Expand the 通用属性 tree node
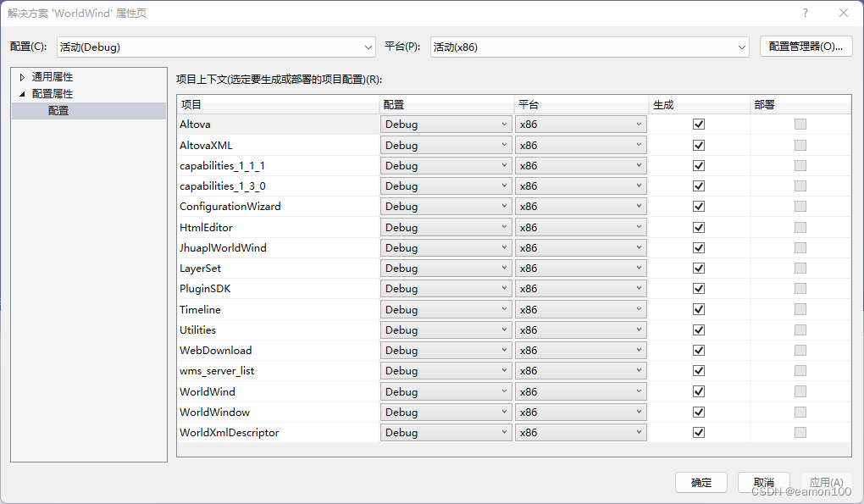Screen dimensions: 864x504 pyautogui.click(x=21, y=76)
